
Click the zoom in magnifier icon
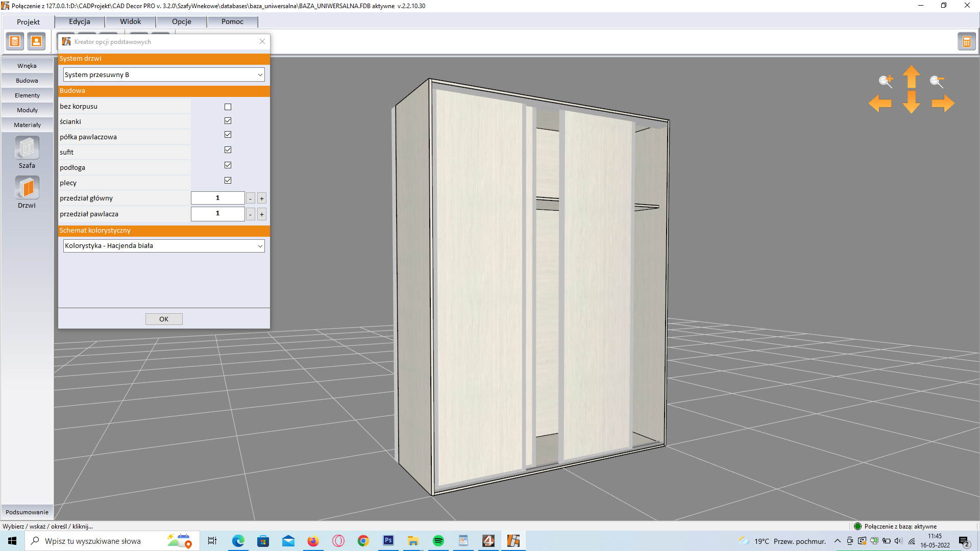click(x=886, y=81)
